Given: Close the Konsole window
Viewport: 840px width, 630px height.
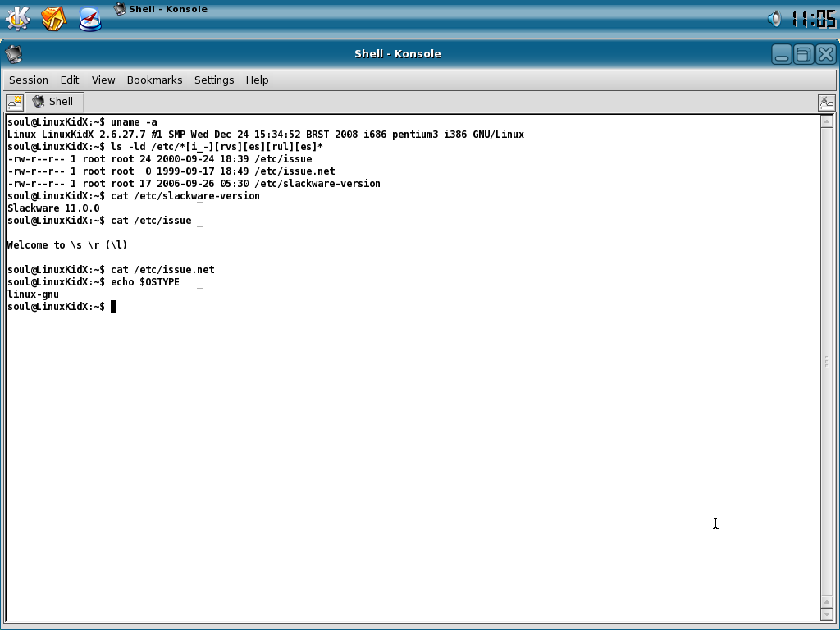Looking at the screenshot, I should (x=826, y=54).
